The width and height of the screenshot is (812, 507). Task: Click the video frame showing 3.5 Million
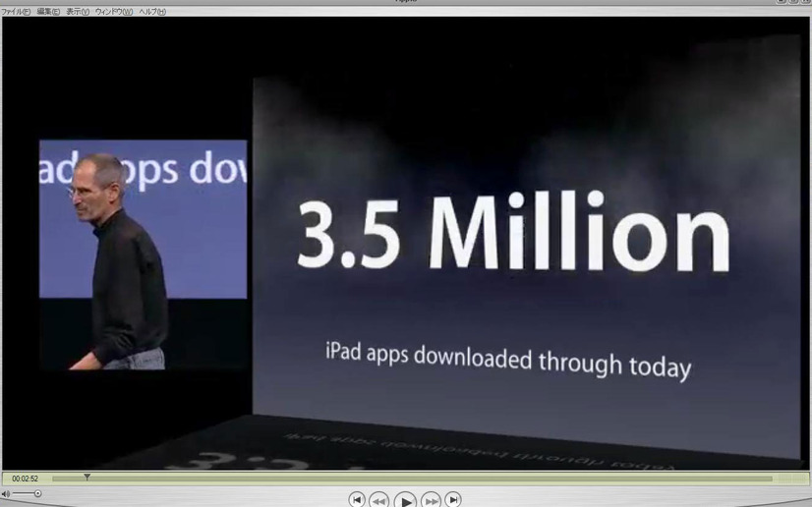tap(406, 243)
